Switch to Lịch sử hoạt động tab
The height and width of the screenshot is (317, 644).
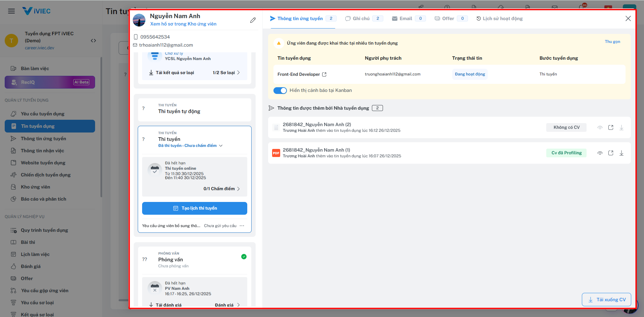pyautogui.click(x=500, y=18)
